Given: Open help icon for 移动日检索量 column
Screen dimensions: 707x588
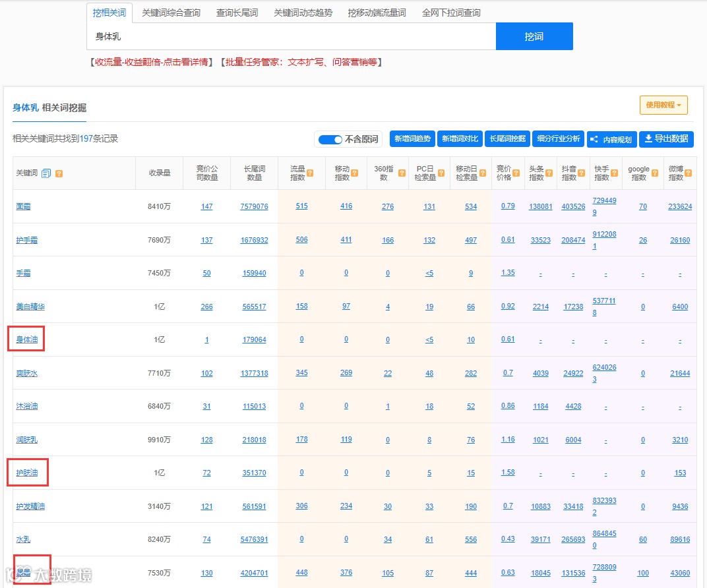Looking at the screenshot, I should click(483, 173).
